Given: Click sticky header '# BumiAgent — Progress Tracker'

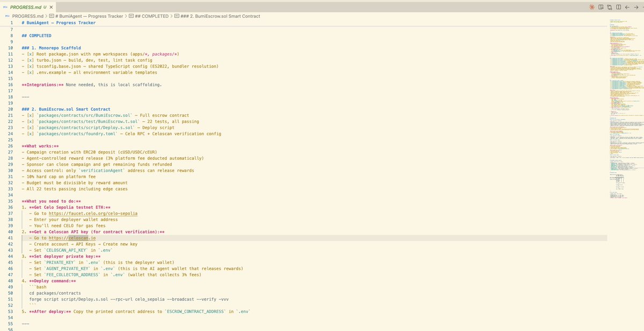Looking at the screenshot, I should coord(58,23).
